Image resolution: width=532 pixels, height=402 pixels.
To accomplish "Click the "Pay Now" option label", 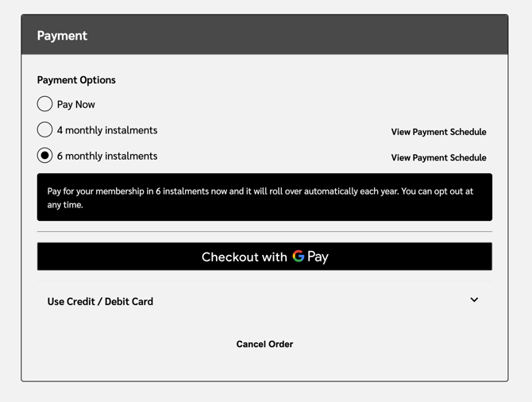I will click(76, 104).
